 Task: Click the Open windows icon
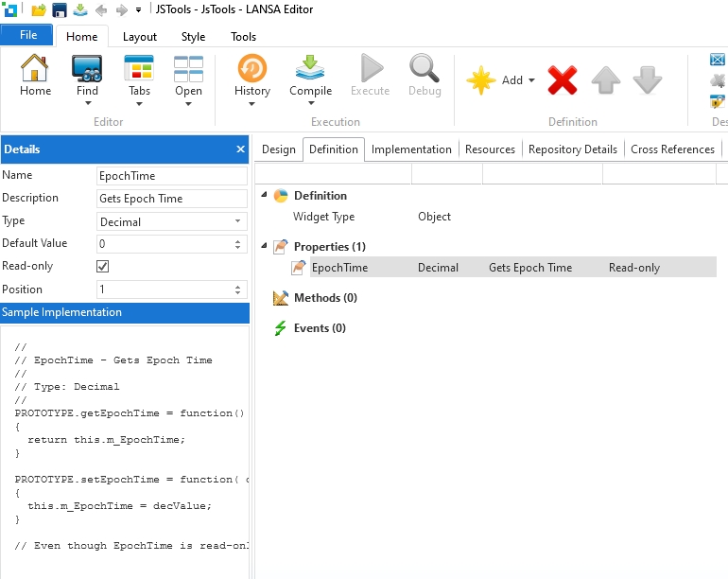(x=188, y=68)
